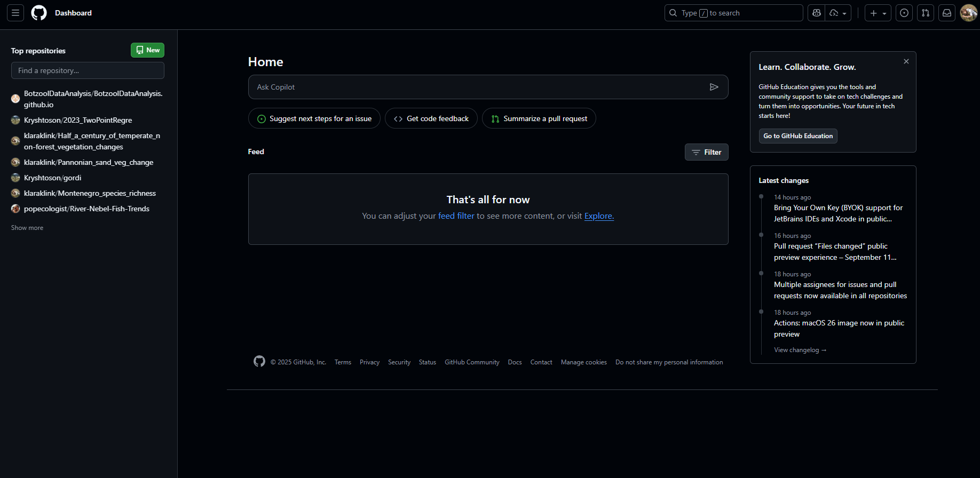Viewport: 980px width, 478px height.
Task: Click the GitHub Octocat logo in header
Action: click(39, 13)
